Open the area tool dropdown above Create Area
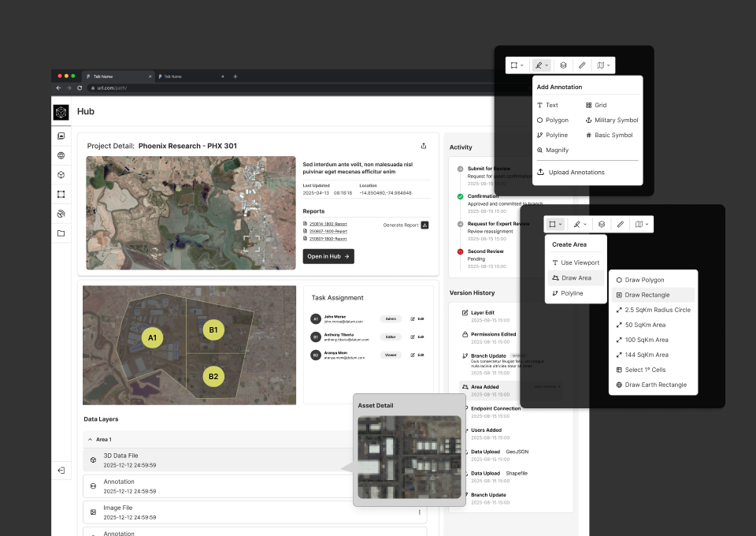The height and width of the screenshot is (536, 756). [555, 225]
